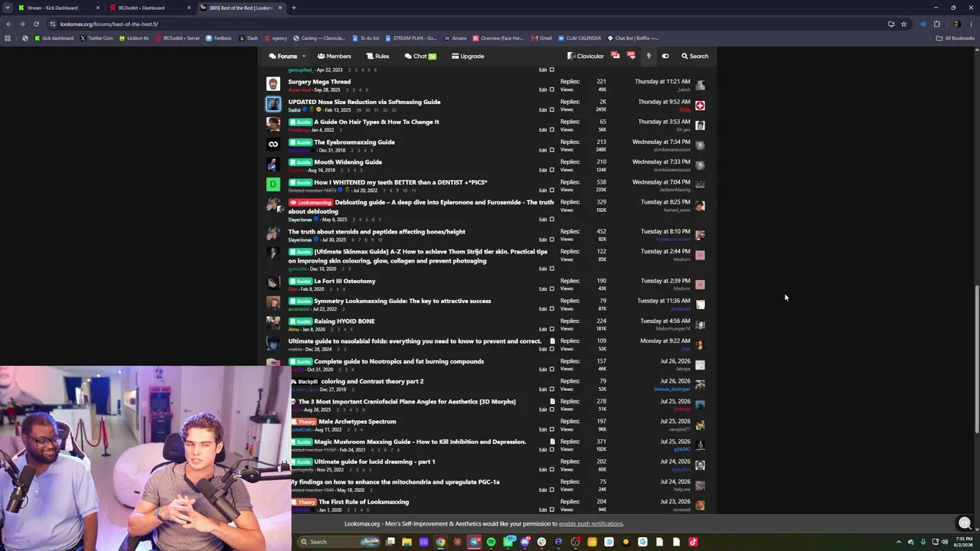Open the author avatar for Surgery Mega Thread
The height and width of the screenshot is (551, 980).
click(273, 85)
